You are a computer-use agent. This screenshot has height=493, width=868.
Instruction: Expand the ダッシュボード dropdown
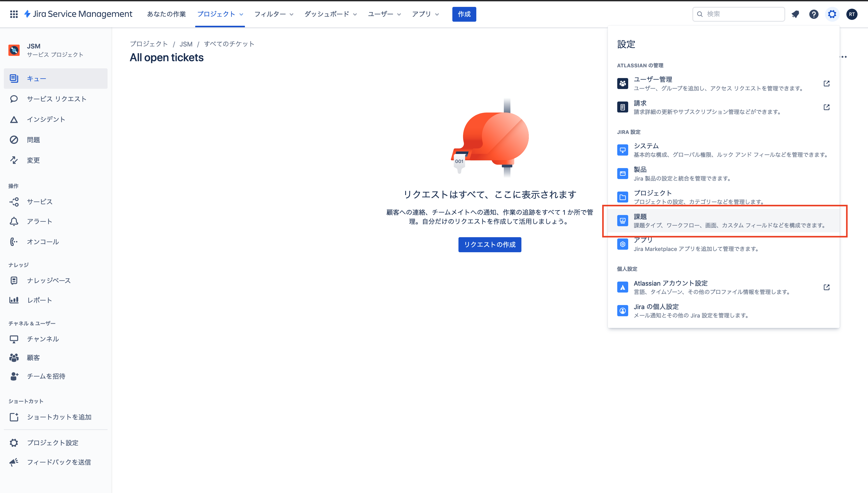pyautogui.click(x=331, y=14)
